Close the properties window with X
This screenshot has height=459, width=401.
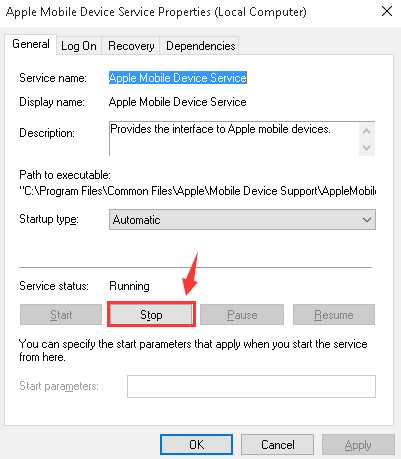387,11
